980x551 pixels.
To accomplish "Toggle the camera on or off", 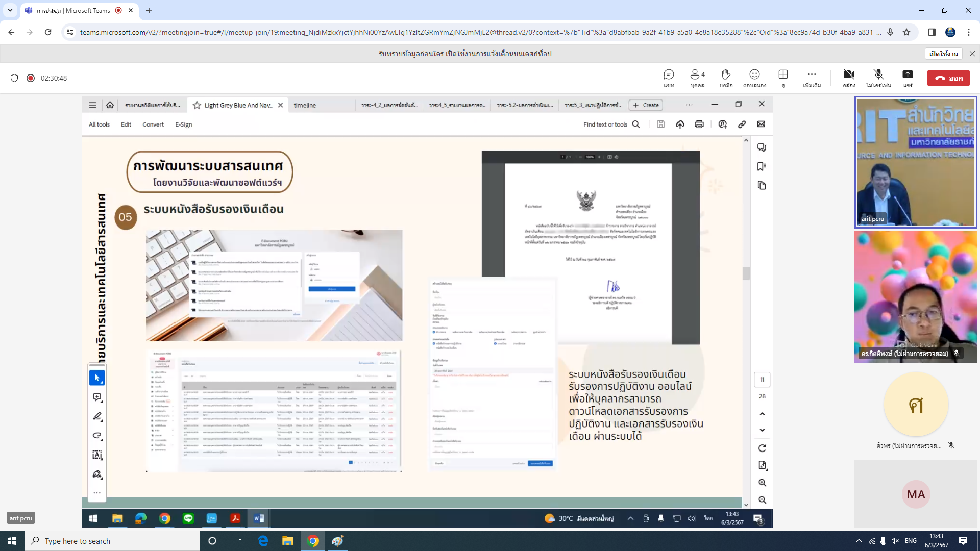I will click(849, 78).
